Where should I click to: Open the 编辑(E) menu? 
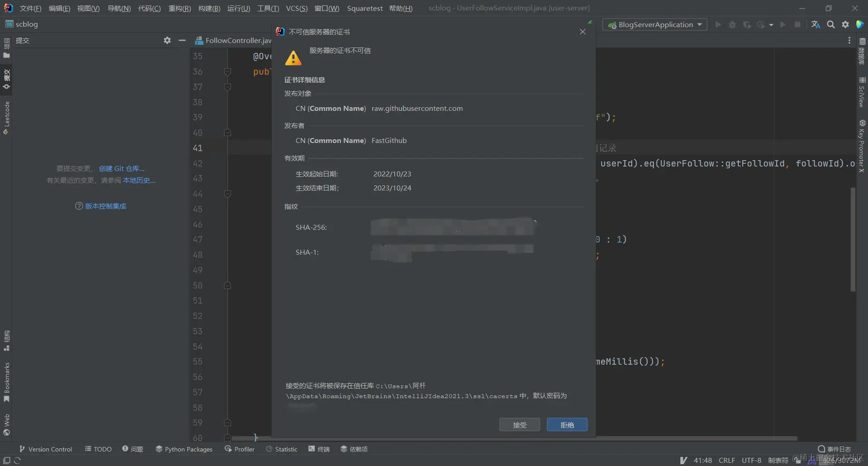[59, 8]
